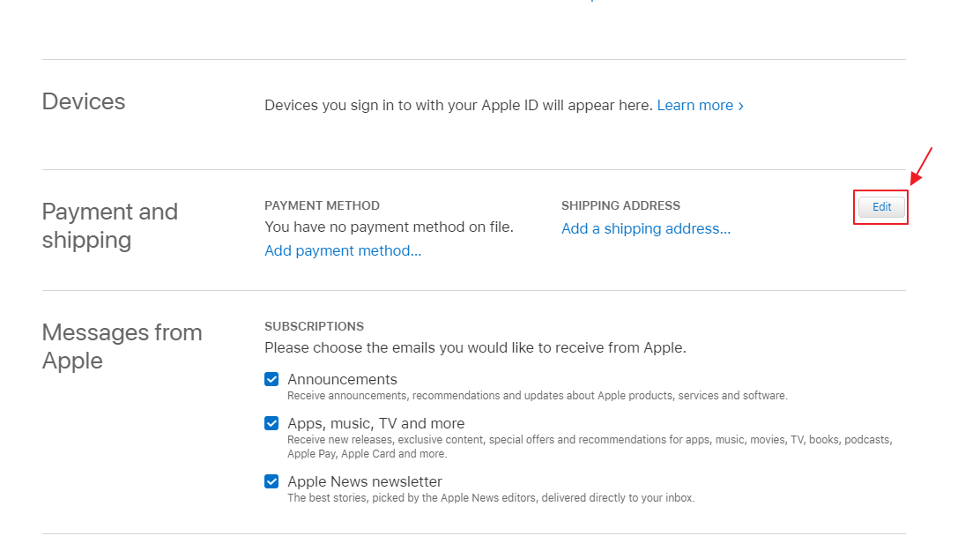Click Add a shipping address link
The image size is (980, 551).
pyautogui.click(x=646, y=229)
